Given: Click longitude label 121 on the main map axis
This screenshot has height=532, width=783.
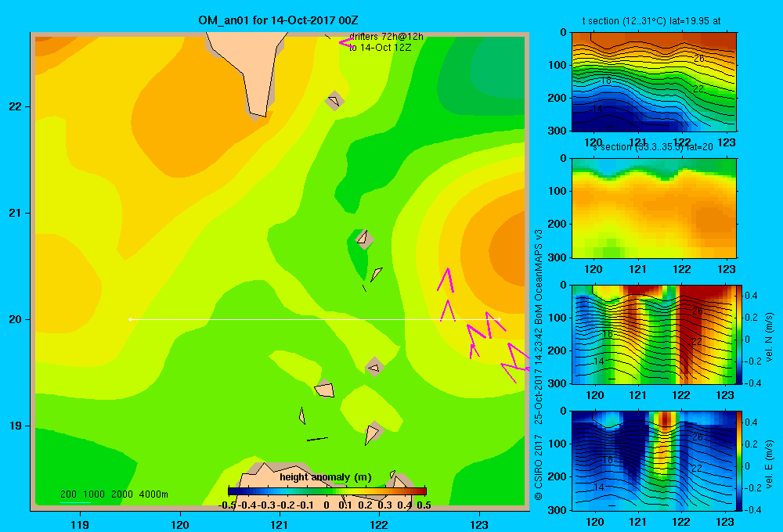Looking at the screenshot, I should pos(280,524).
